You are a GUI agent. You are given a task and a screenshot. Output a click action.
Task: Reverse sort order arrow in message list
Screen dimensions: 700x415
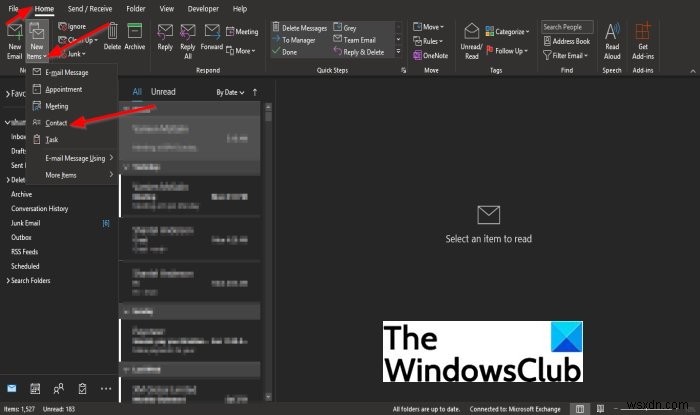point(255,92)
